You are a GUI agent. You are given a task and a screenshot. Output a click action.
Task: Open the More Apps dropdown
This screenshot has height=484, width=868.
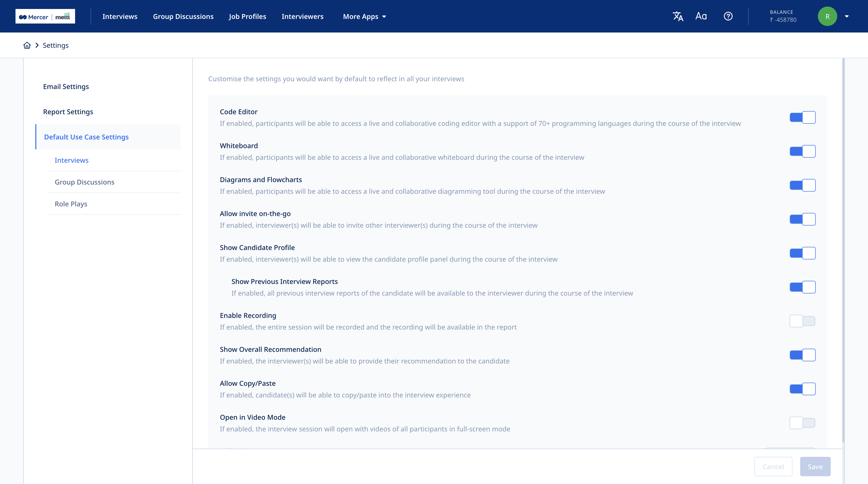pos(364,16)
